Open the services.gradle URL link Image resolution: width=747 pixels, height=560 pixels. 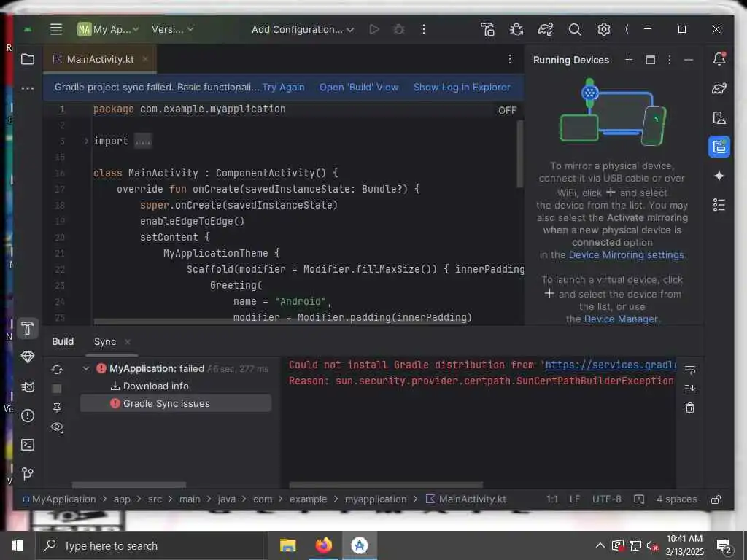[611, 365]
